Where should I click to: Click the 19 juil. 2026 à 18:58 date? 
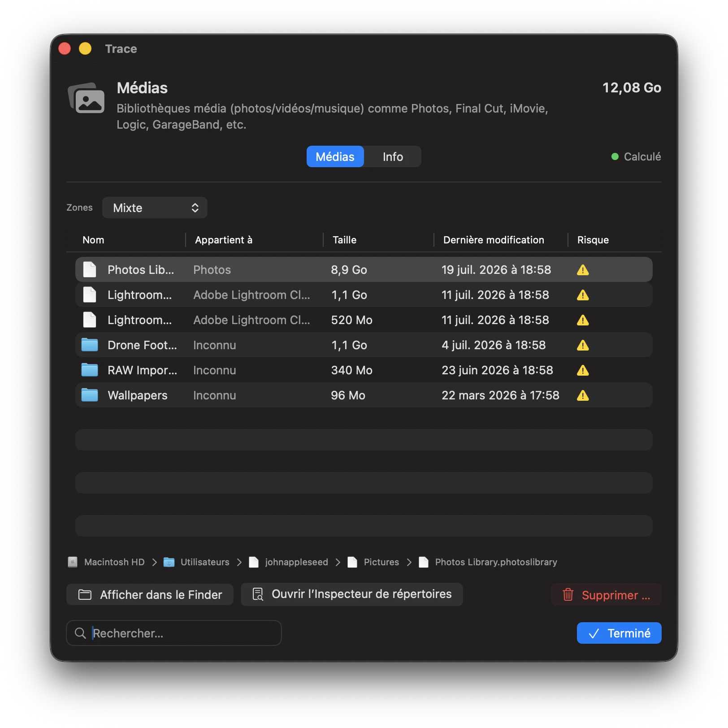pyautogui.click(x=496, y=269)
